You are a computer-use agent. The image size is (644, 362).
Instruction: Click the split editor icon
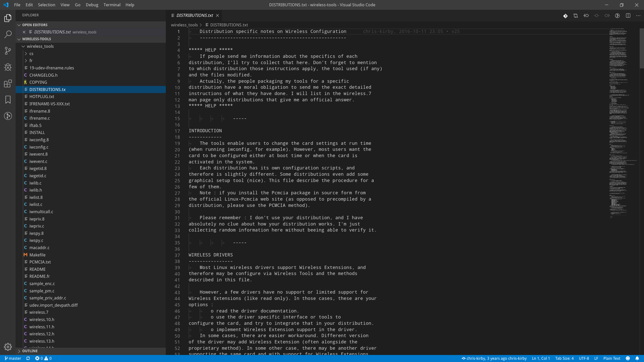[x=628, y=16]
